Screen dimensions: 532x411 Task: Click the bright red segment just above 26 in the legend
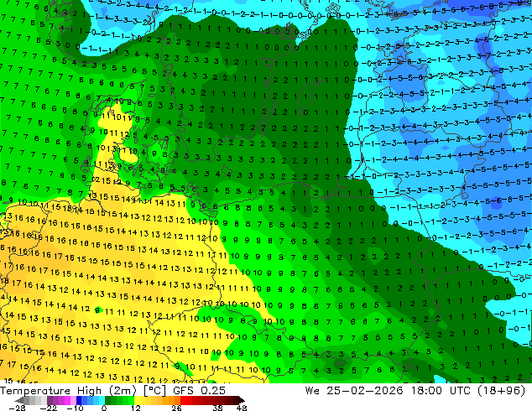coord(183,400)
